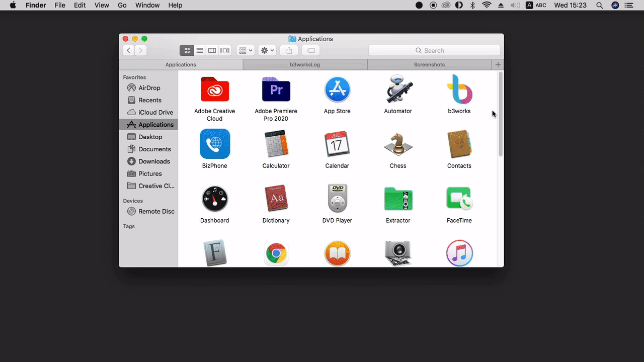Open Bluetooth menu bar icon
Viewport: 644px width, 362px height.
[472, 5]
